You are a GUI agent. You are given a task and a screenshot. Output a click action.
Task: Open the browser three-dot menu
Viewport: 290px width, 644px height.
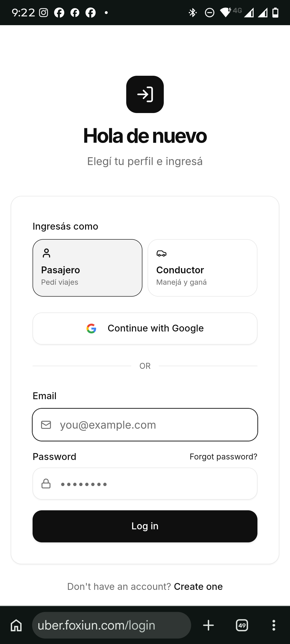(x=274, y=625)
